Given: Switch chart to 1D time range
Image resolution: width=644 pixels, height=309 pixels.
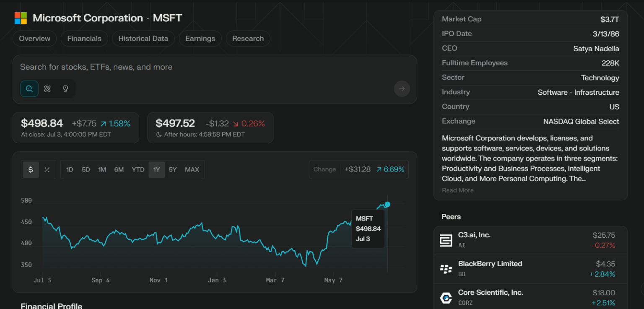Looking at the screenshot, I should (70, 169).
